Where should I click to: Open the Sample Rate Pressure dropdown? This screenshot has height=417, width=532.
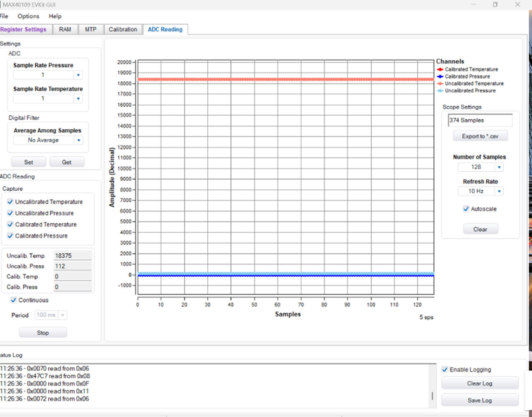[x=78, y=75]
